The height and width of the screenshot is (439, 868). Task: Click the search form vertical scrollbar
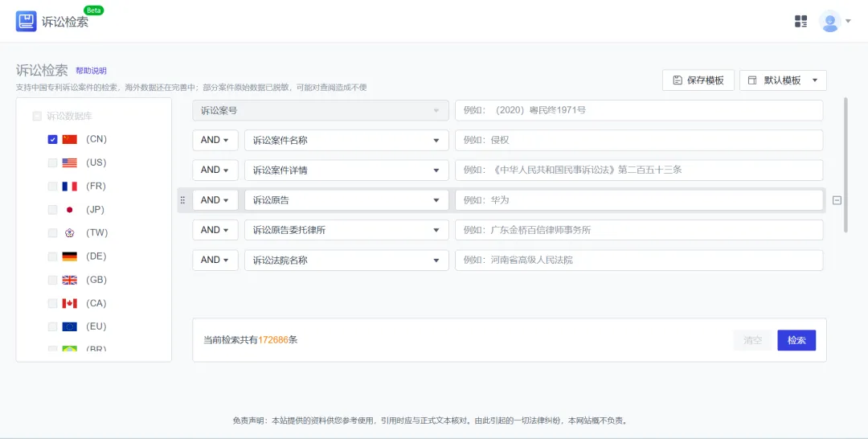coord(845,164)
